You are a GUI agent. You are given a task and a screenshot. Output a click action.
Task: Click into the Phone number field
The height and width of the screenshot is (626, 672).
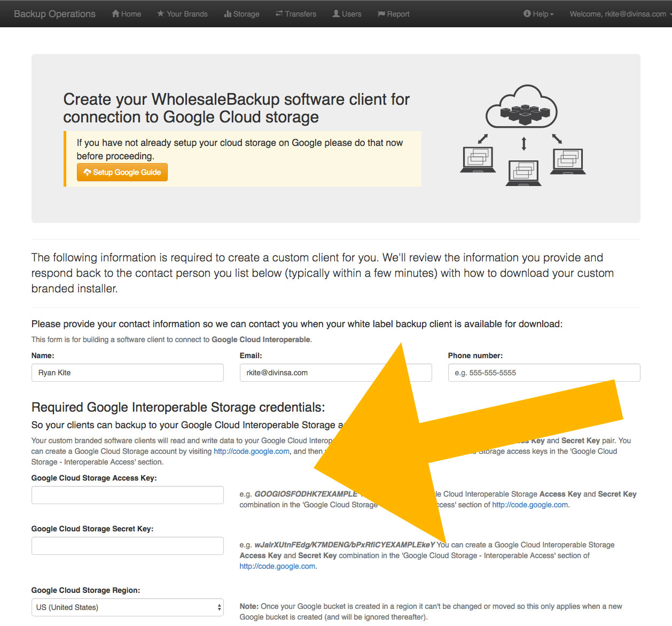[544, 373]
